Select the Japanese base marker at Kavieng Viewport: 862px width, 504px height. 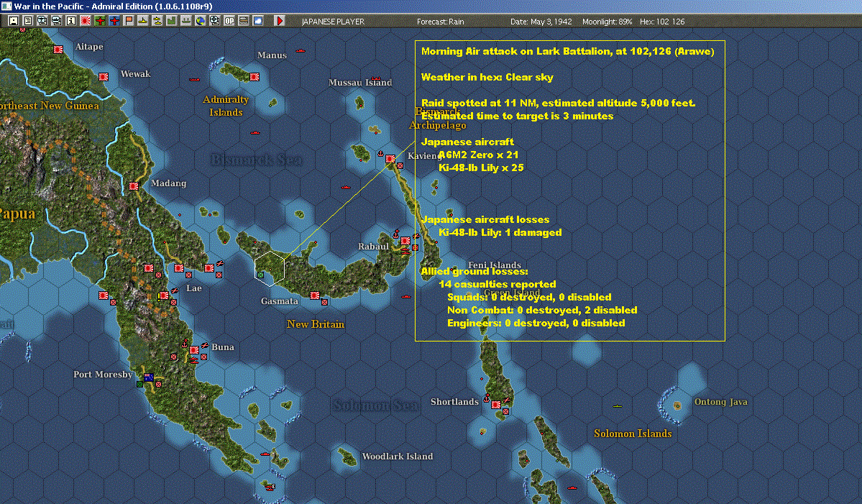tap(390, 160)
